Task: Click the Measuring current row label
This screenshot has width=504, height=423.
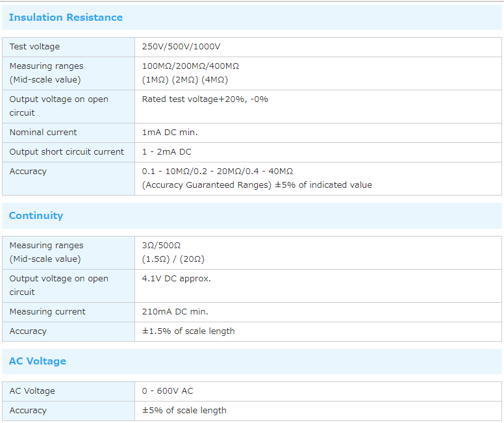Action: pyautogui.click(x=47, y=312)
